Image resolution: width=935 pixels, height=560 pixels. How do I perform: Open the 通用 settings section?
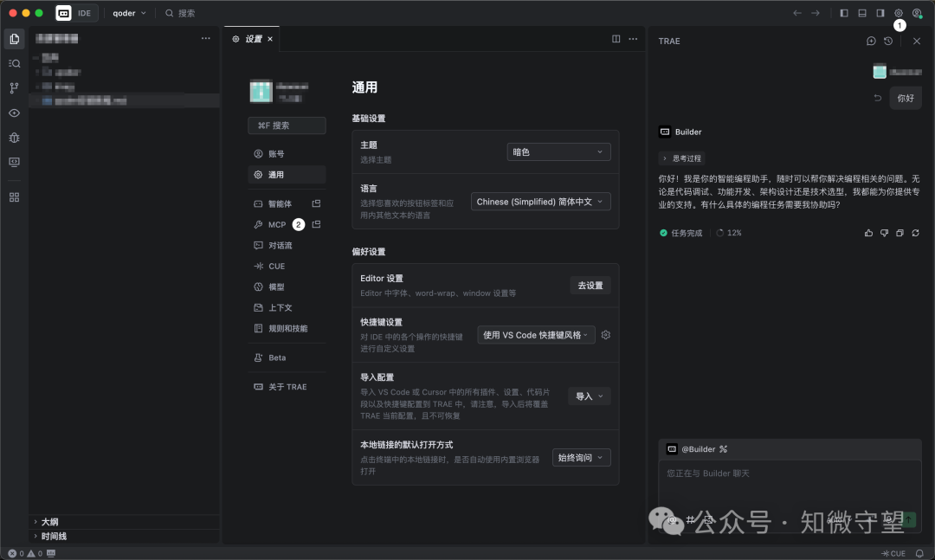(287, 175)
